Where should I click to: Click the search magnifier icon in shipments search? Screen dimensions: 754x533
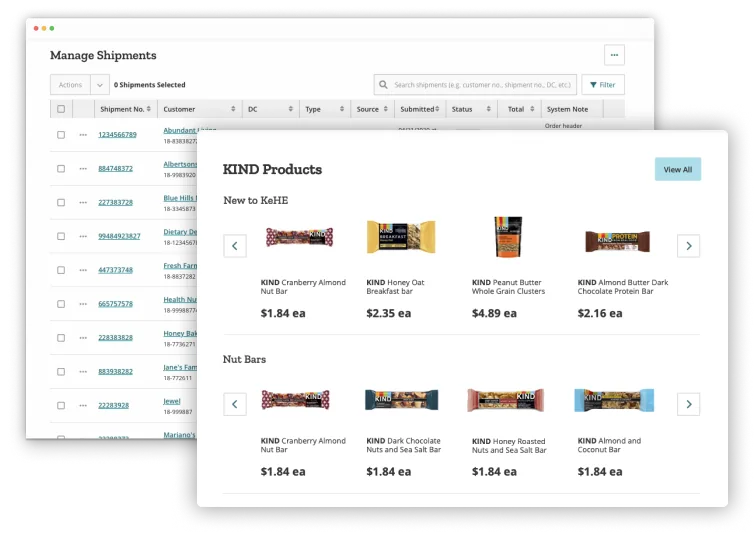[x=383, y=85]
